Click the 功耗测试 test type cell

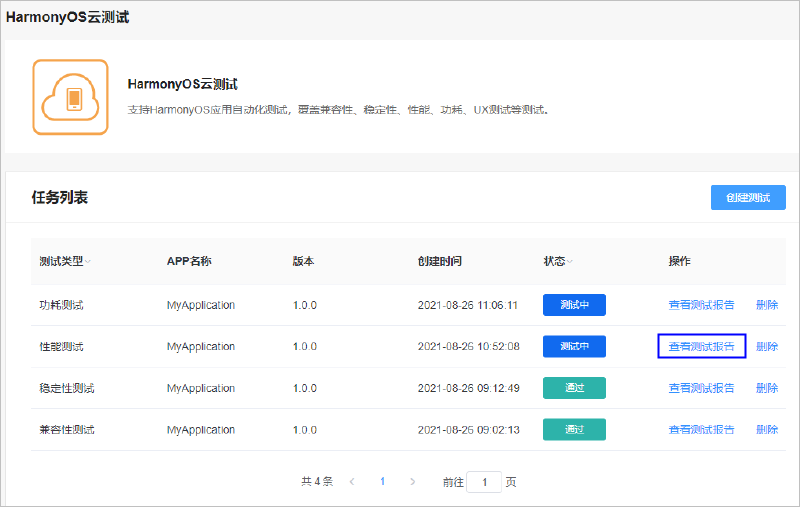point(61,305)
